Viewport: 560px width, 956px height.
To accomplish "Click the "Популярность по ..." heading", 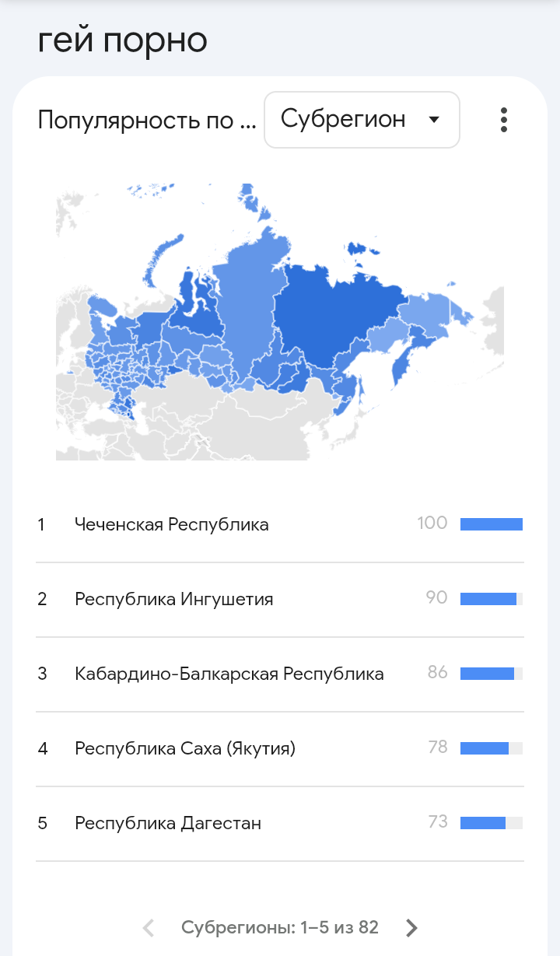I will point(146,121).
